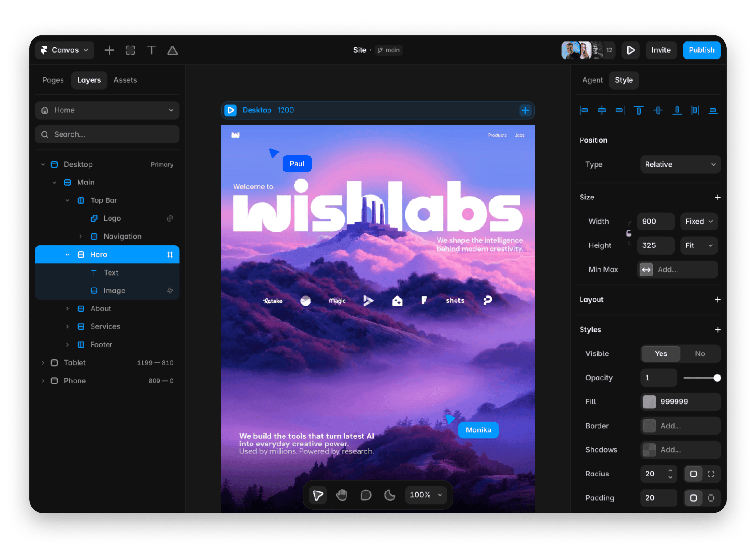The height and width of the screenshot is (552, 756).
Task: Expand the Navigation layer
Action: 80,236
